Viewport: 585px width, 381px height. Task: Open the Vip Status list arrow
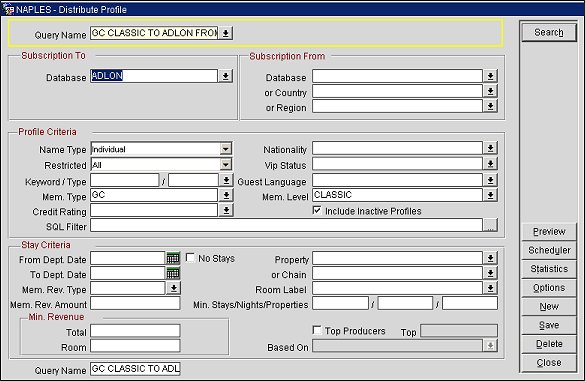click(x=490, y=164)
